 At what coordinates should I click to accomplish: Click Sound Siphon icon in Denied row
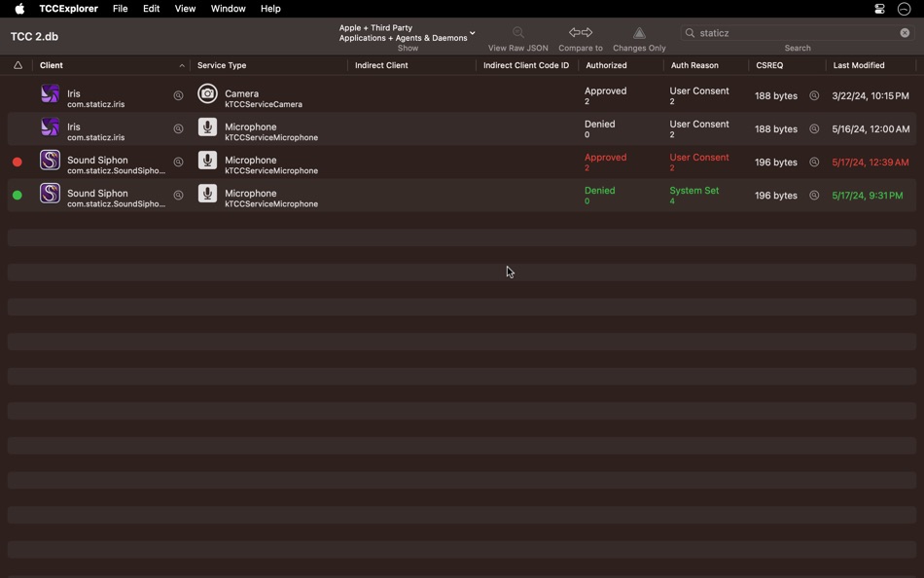50,193
